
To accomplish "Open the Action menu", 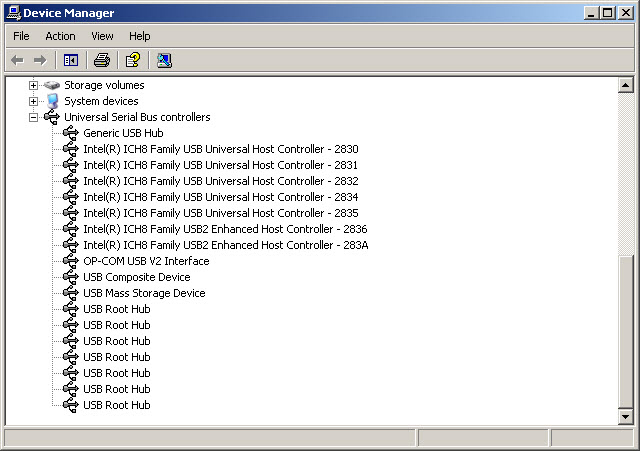I will (x=60, y=36).
